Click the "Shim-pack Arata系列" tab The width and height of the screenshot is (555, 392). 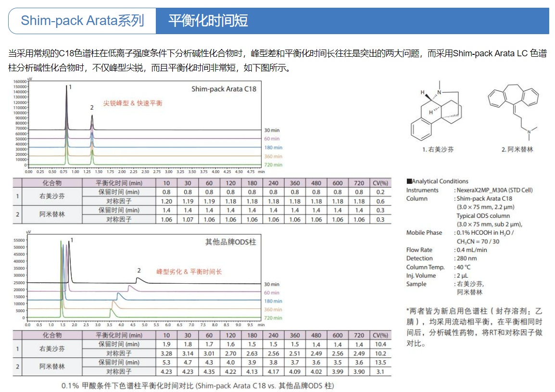[82, 21]
